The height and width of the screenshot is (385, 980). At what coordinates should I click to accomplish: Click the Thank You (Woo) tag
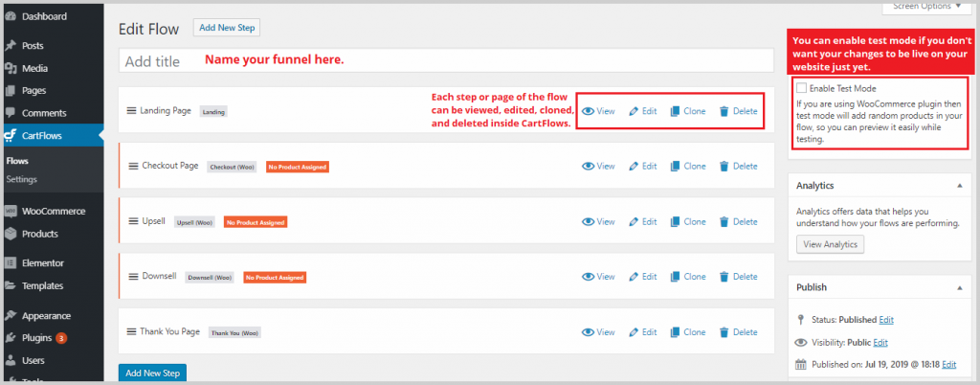(x=234, y=333)
